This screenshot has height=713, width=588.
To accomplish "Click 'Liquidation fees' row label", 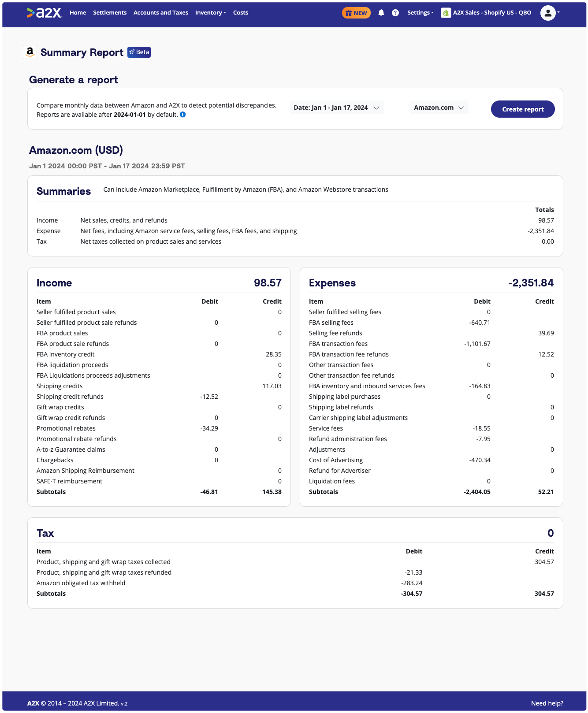I will pyautogui.click(x=332, y=481).
